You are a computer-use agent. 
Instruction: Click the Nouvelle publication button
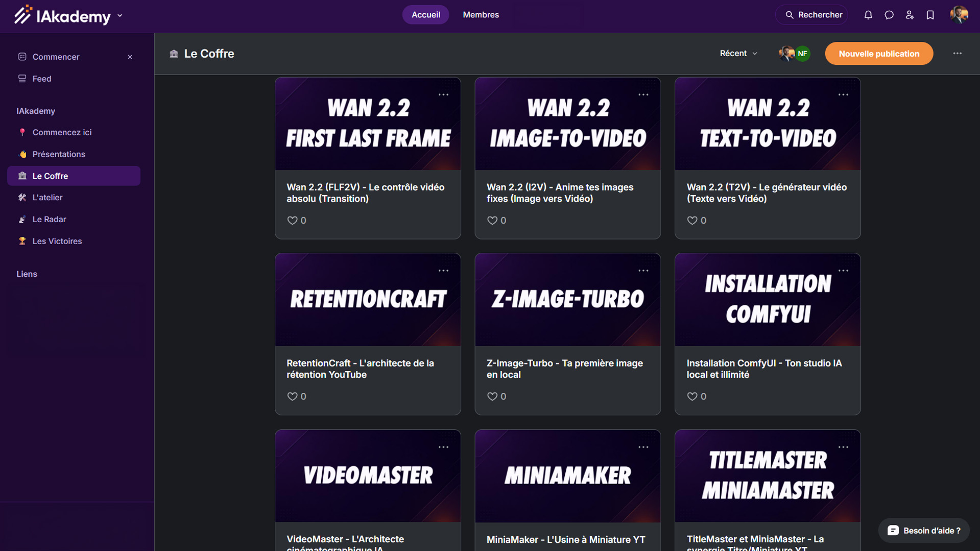coord(879,54)
